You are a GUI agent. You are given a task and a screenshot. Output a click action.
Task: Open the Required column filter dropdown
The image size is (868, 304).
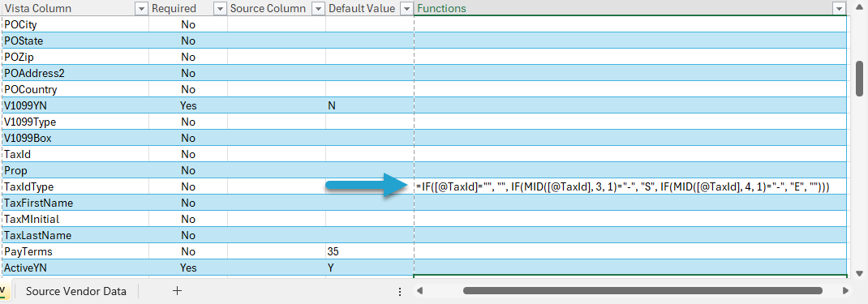[221, 8]
